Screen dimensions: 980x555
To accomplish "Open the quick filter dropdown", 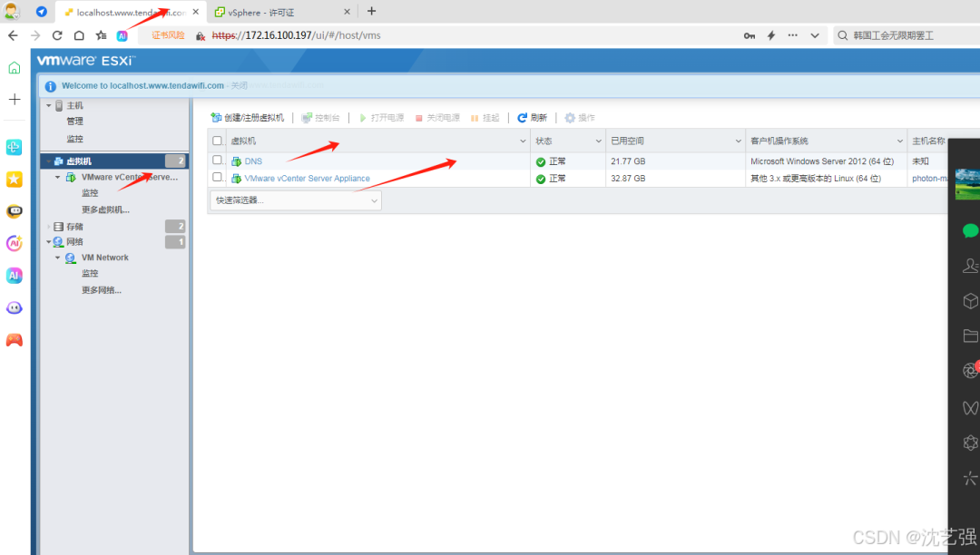I will point(296,200).
